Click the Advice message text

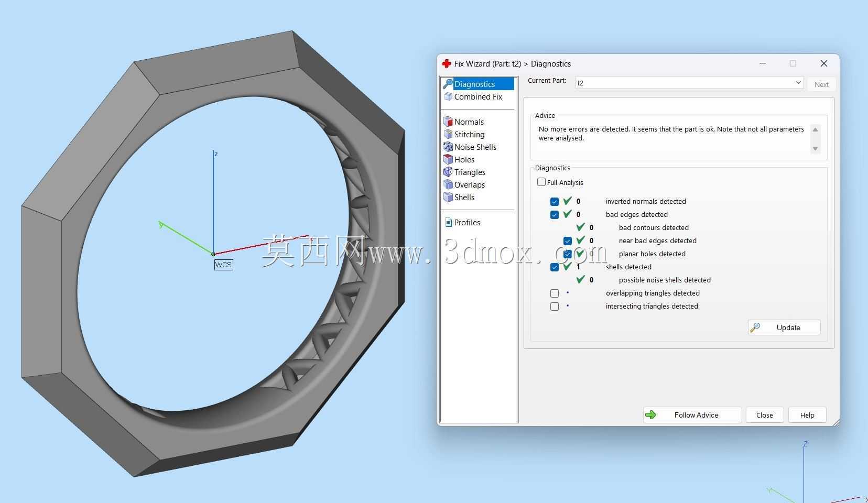(x=671, y=134)
